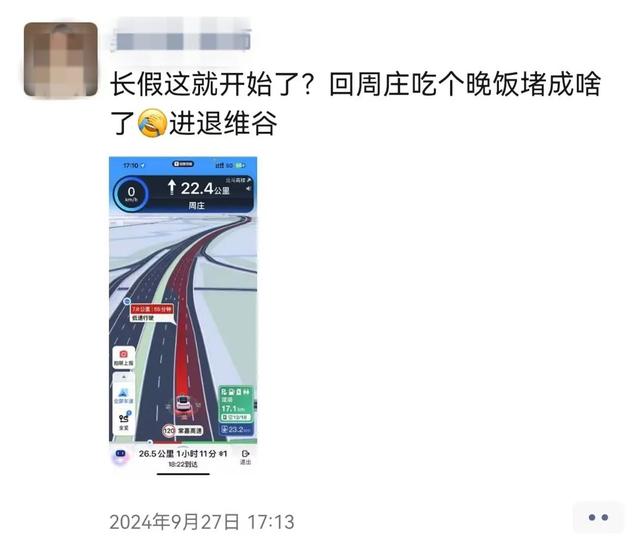Viewport: 640px width, 551px height.
Task: Tap the 0 km/h speedometer circle
Action: coord(131,193)
